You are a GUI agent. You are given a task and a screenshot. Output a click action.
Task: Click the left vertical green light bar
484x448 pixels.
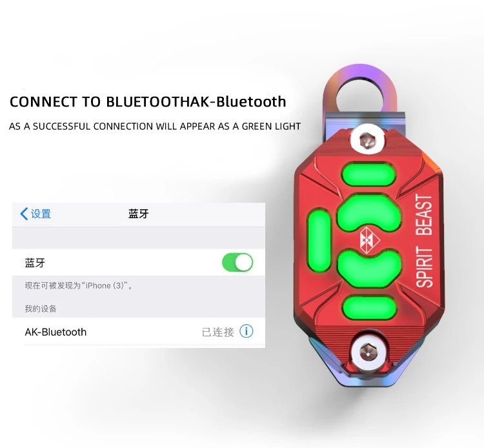[x=319, y=241]
